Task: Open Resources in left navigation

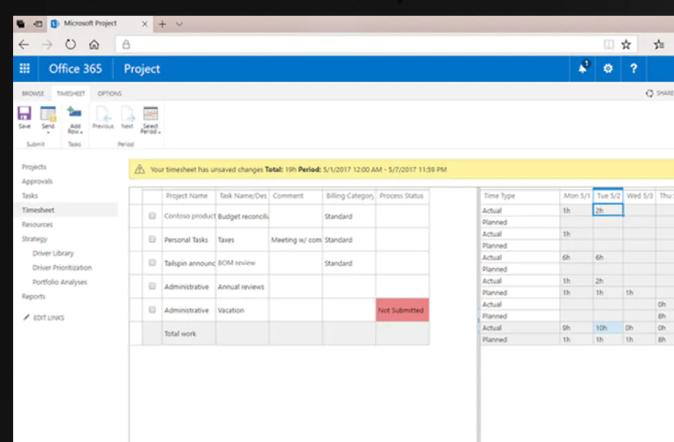Action: 37,224
